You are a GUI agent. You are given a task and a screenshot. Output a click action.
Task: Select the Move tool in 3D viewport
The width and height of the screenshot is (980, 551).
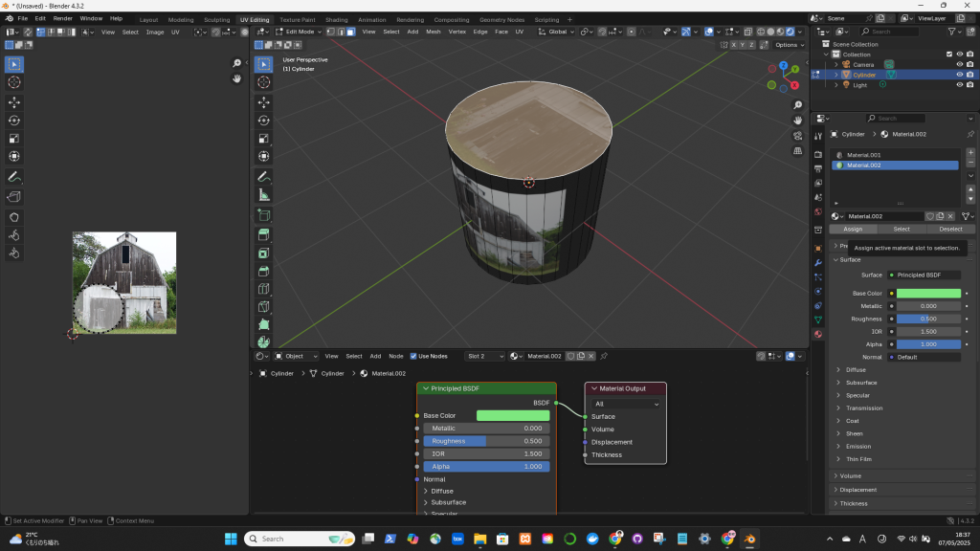(x=263, y=102)
